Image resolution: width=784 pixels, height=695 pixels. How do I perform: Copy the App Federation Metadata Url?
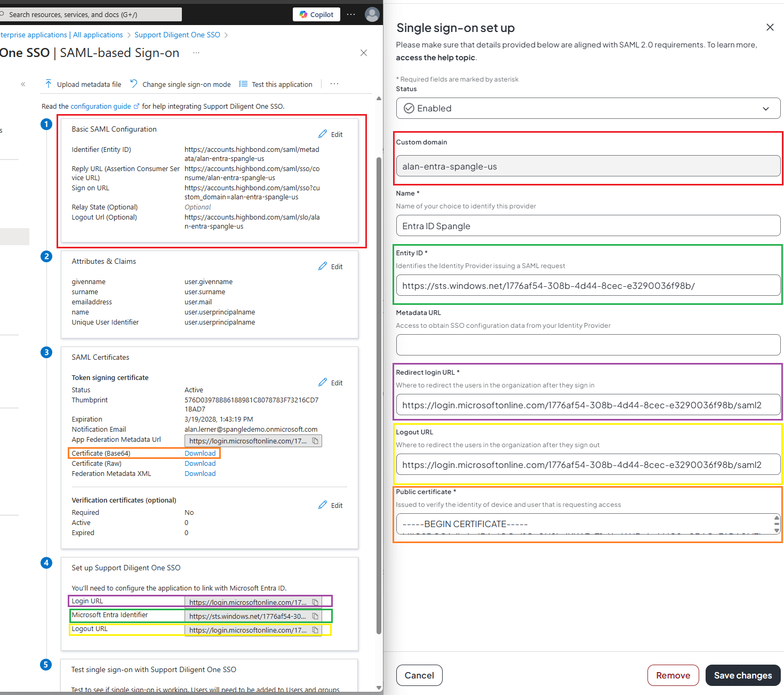315,441
